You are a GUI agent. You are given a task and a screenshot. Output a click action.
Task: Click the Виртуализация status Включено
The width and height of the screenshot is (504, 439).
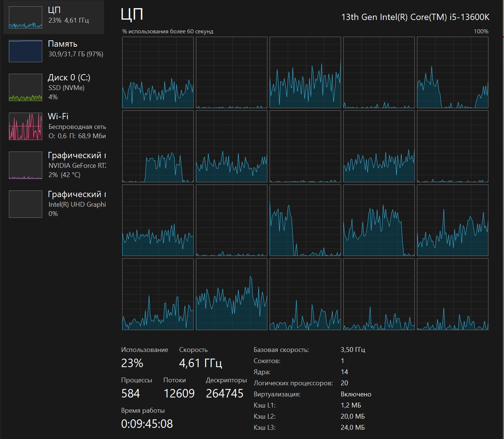[x=356, y=394]
